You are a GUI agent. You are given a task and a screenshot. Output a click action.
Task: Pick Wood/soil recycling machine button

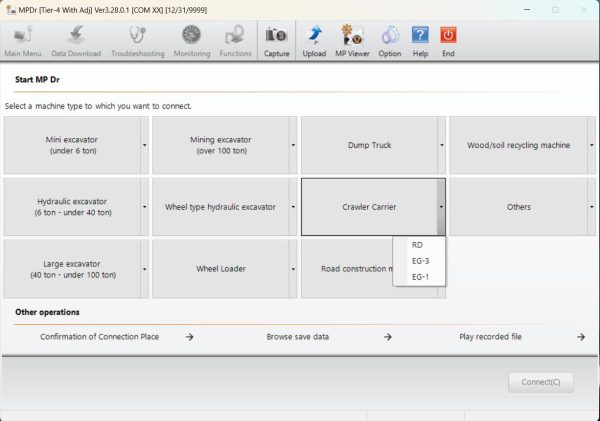(518, 145)
